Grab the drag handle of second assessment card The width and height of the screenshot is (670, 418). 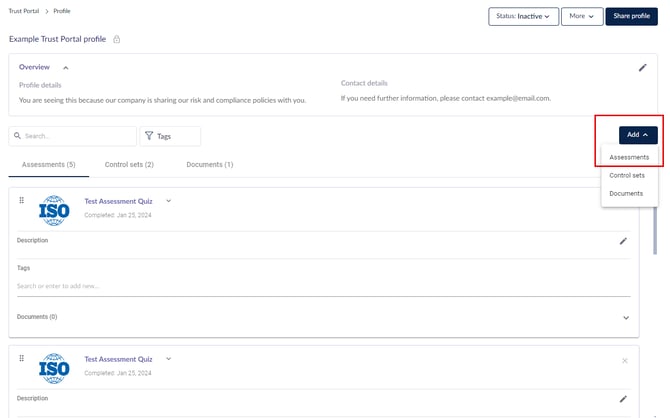[22, 359]
